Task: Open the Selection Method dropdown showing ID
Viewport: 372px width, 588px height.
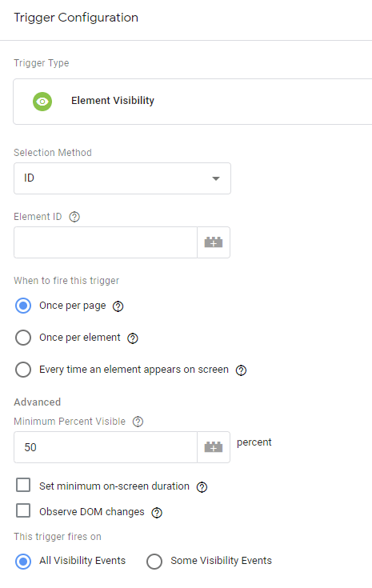Action: 122,178
